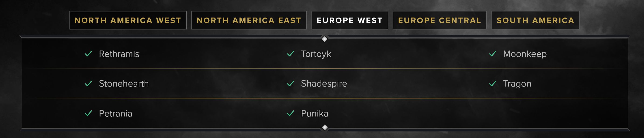
Task: Select the Moonkeep server entry
Action: click(x=525, y=54)
